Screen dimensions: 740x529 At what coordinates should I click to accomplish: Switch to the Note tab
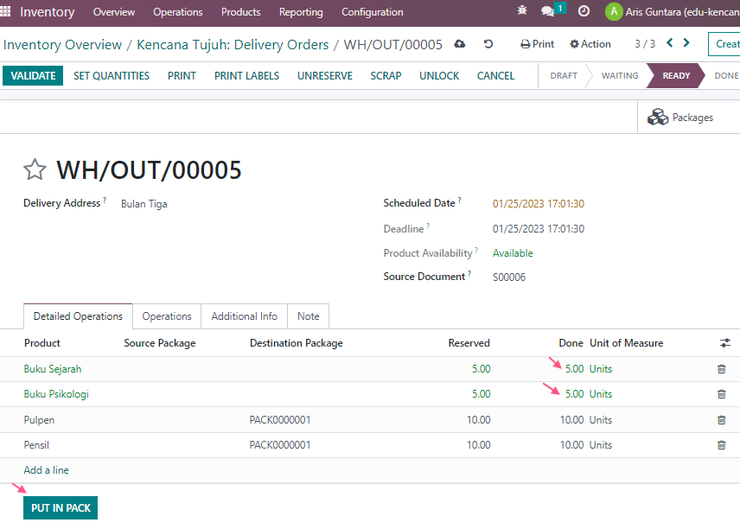tap(308, 316)
